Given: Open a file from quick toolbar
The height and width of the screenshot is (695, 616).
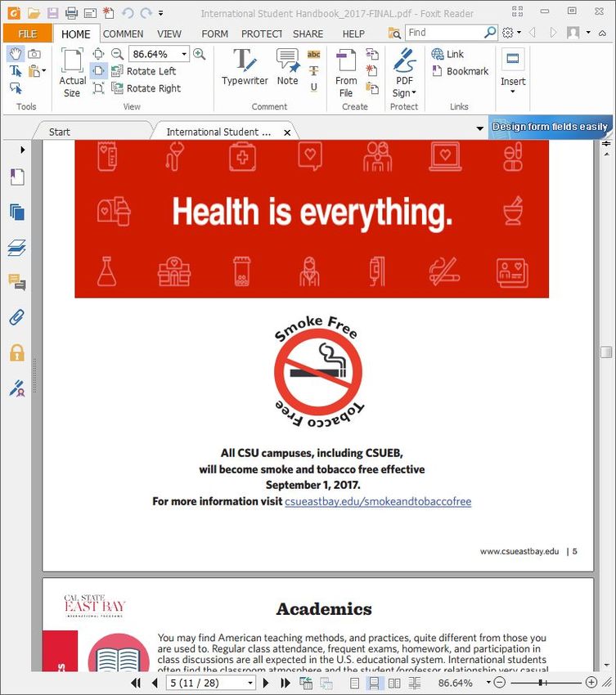Looking at the screenshot, I should pyautogui.click(x=34, y=13).
